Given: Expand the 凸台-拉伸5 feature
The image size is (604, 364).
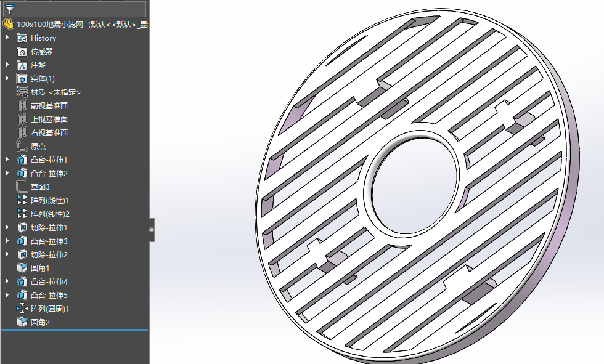Looking at the screenshot, I should pyautogui.click(x=7, y=295).
